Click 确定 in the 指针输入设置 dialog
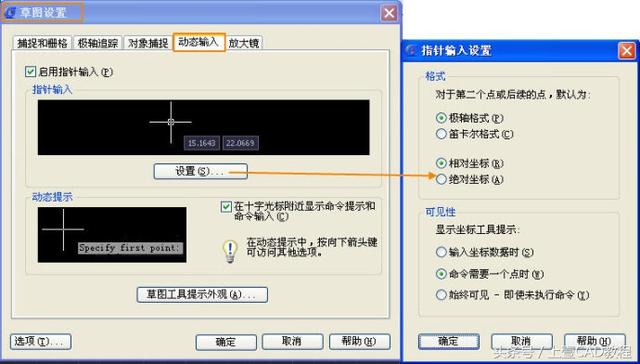This screenshot has width=640, height=364. [449, 342]
